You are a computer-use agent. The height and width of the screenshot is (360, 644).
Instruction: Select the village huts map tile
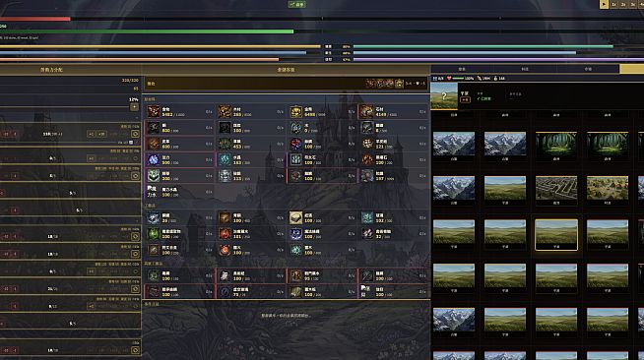coord(607,188)
